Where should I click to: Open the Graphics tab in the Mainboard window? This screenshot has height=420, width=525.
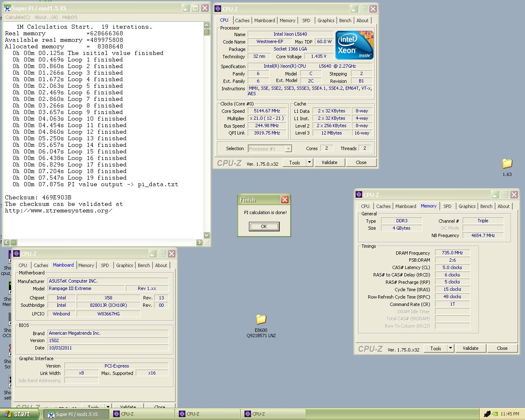(124, 265)
